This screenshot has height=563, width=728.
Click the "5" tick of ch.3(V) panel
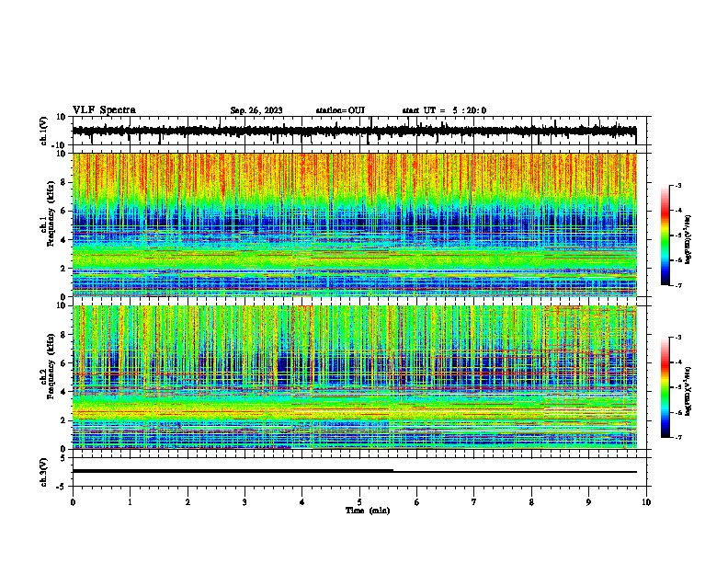click(x=63, y=458)
